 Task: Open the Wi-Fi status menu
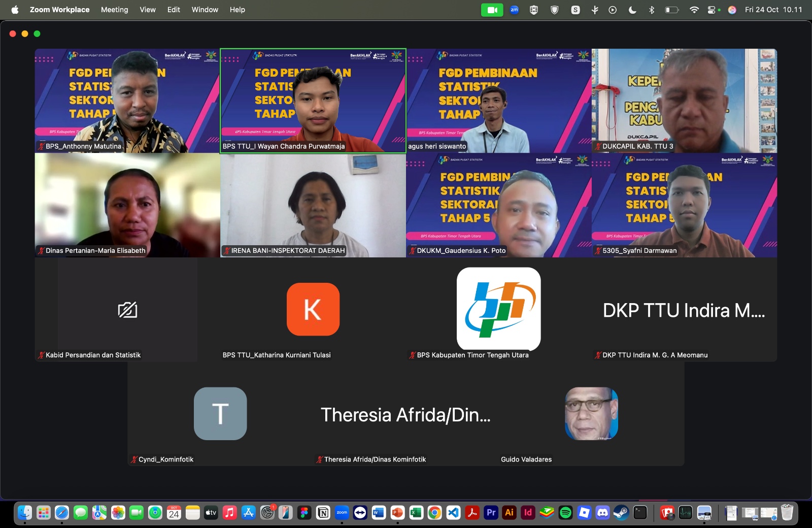click(694, 10)
